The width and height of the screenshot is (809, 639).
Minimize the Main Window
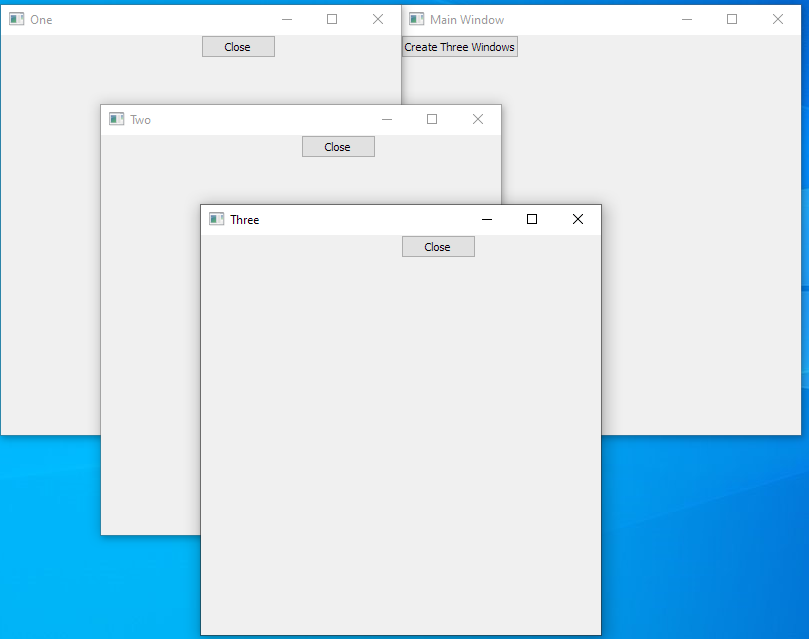[x=687, y=19]
